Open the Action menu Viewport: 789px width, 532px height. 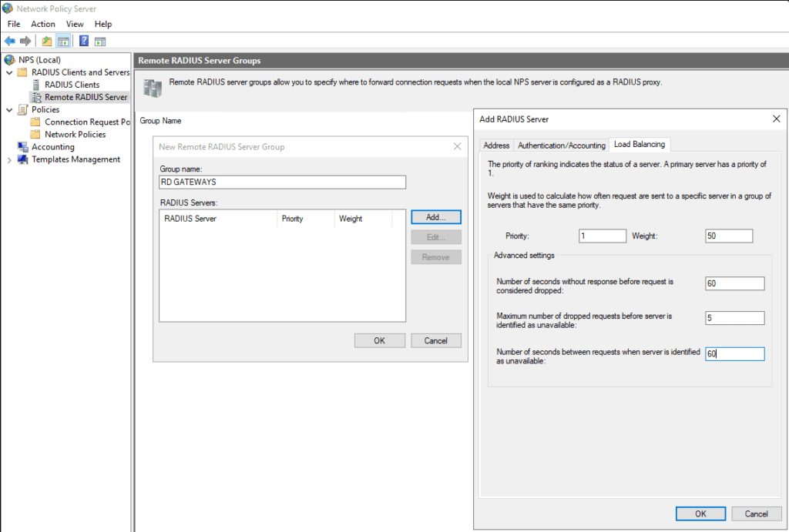(43, 24)
